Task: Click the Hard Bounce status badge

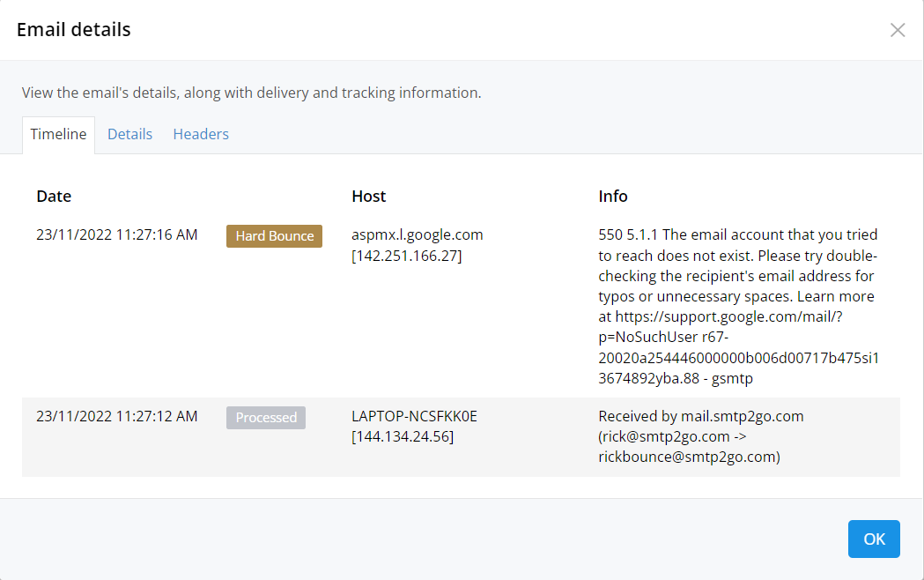Action: 274,235
